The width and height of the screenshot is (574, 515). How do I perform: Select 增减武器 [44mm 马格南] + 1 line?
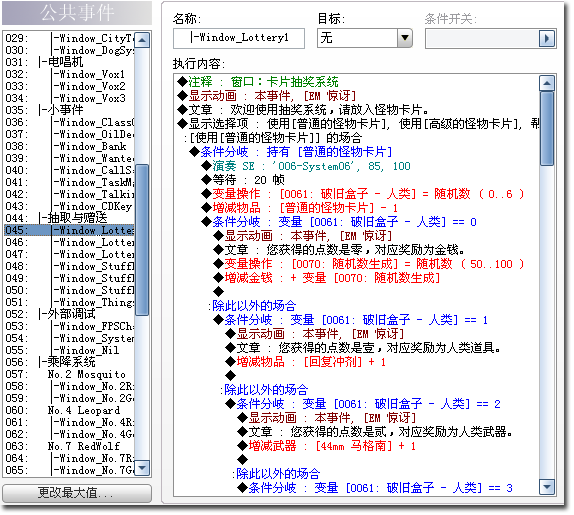click(x=327, y=446)
